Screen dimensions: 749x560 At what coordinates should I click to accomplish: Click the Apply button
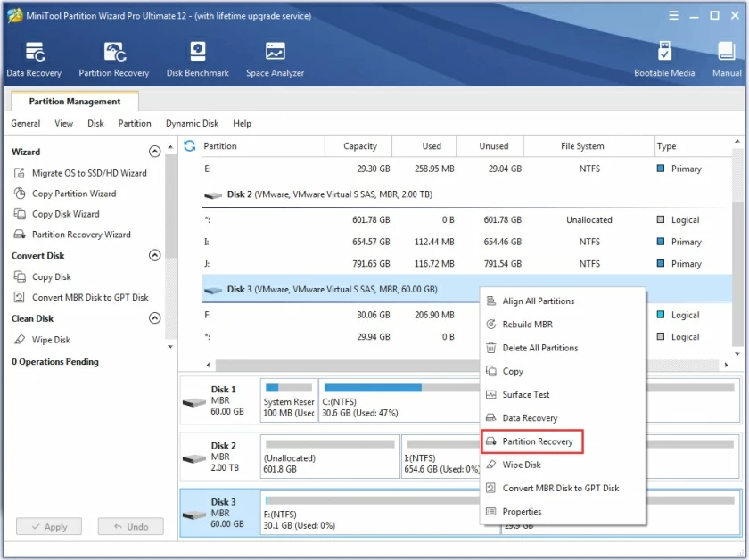pyautogui.click(x=48, y=526)
